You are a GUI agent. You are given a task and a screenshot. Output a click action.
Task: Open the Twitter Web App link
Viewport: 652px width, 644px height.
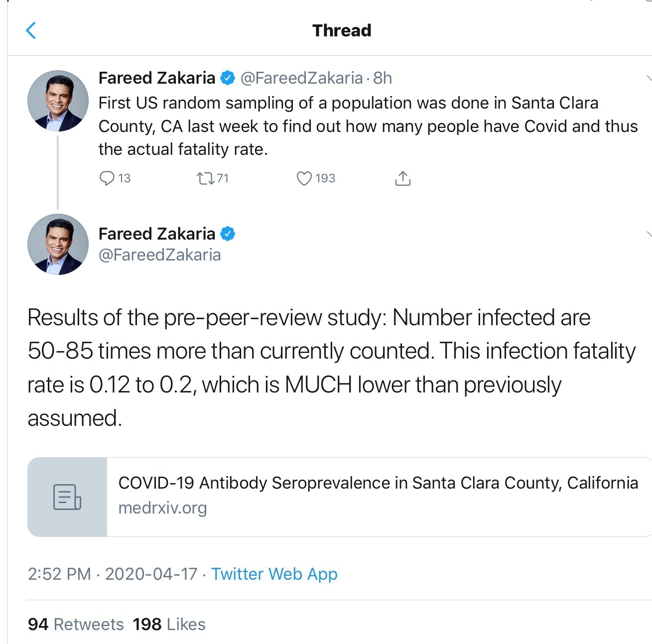(274, 574)
